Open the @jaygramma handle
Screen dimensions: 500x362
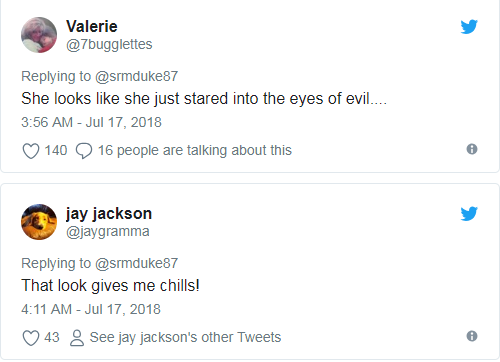[x=108, y=231]
